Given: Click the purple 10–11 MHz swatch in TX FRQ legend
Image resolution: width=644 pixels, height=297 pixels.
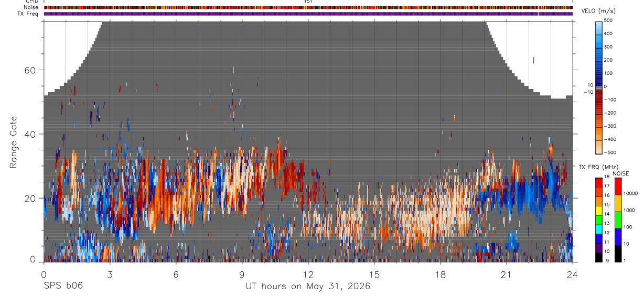Looking at the screenshot, I should (x=598, y=248).
